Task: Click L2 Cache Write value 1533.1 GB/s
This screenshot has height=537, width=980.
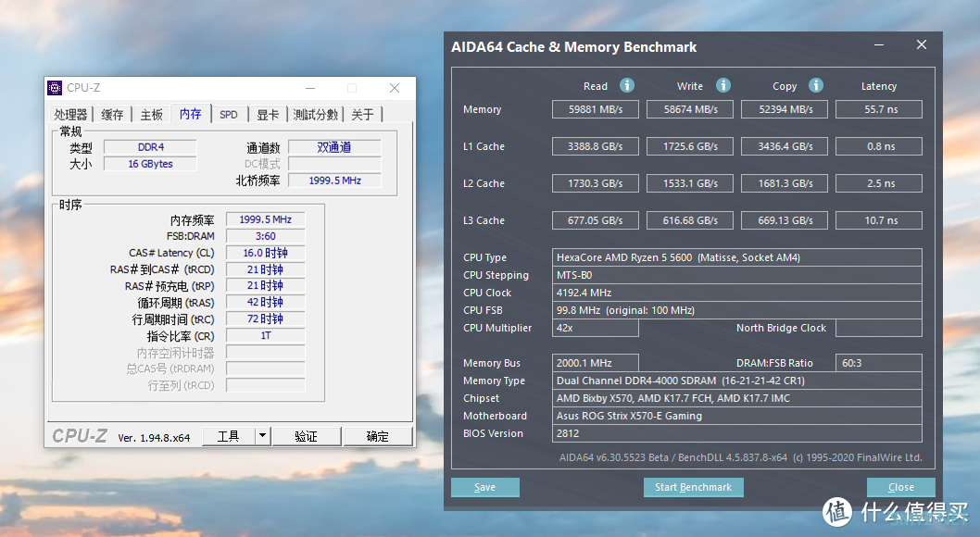Action: tap(690, 183)
